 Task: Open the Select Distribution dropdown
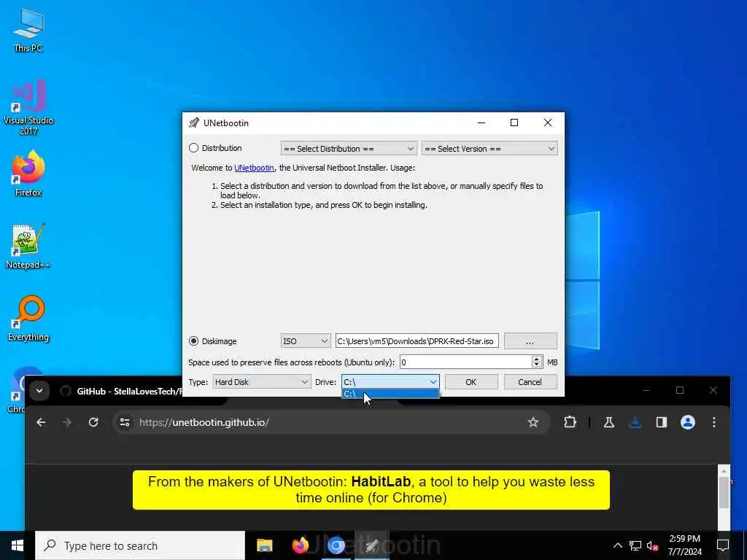coord(349,149)
